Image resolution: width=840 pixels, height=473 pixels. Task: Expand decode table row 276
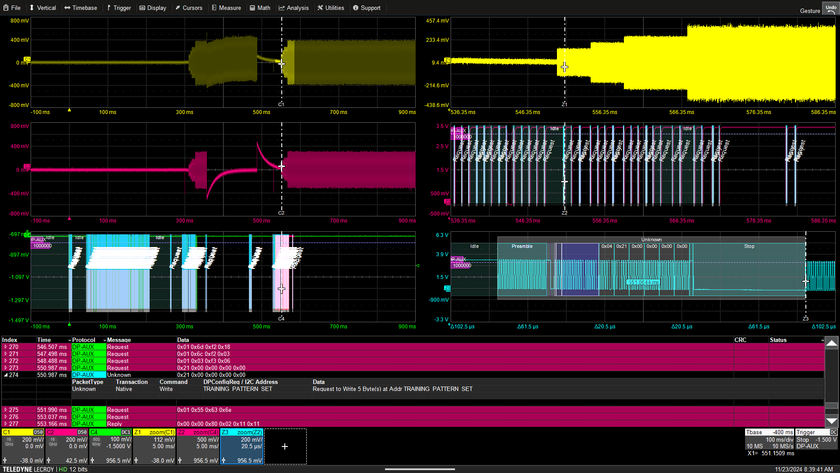coord(5,417)
